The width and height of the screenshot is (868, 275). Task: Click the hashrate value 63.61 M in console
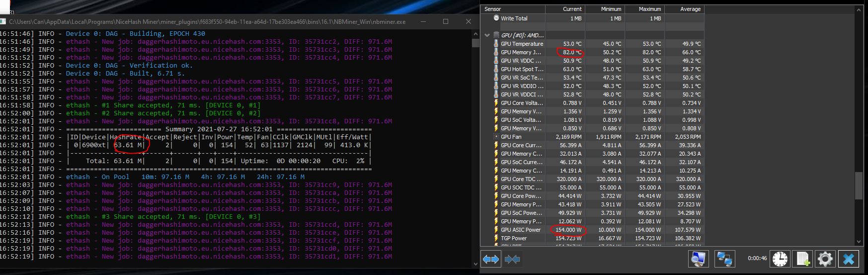[128, 145]
